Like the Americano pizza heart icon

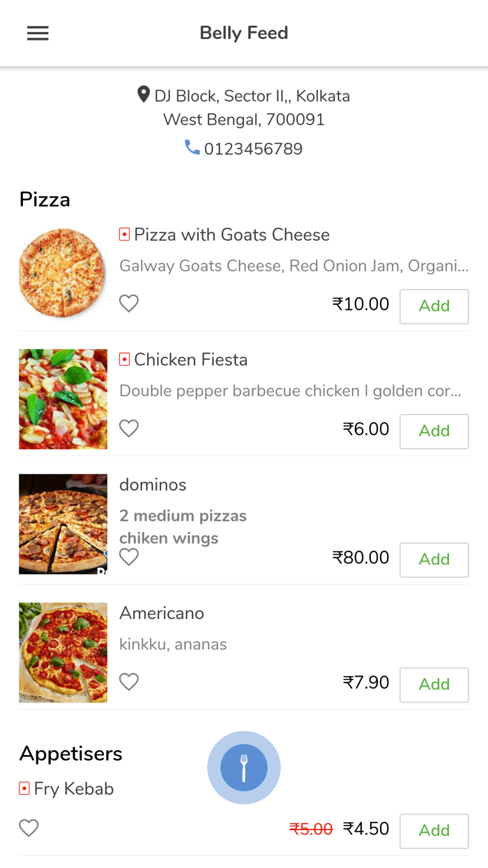(129, 682)
